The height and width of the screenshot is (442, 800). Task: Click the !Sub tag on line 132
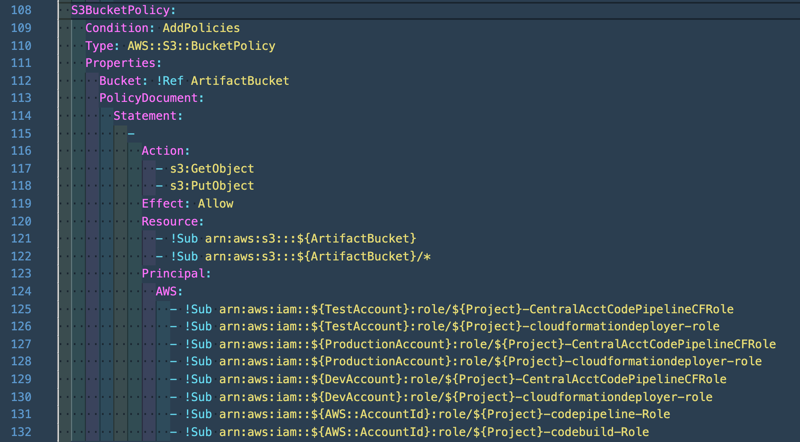[x=198, y=432]
